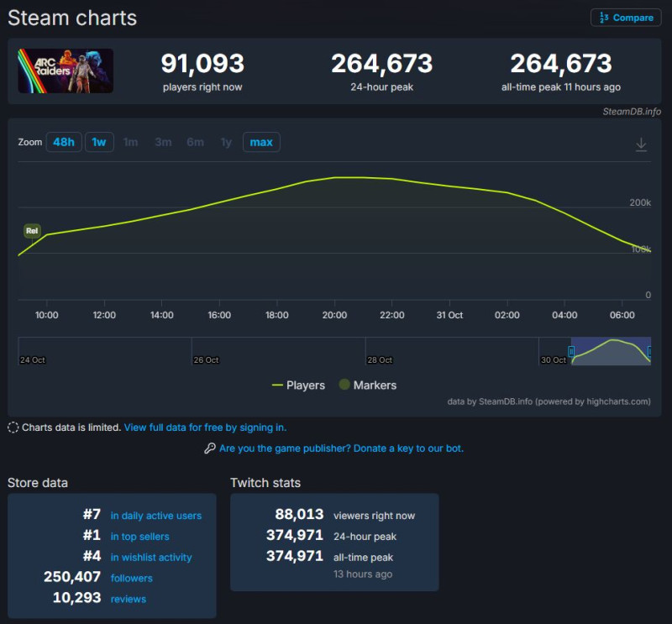Image resolution: width=672 pixels, height=624 pixels.
Task: Click the highlighted navigator selection area
Action: [611, 351]
